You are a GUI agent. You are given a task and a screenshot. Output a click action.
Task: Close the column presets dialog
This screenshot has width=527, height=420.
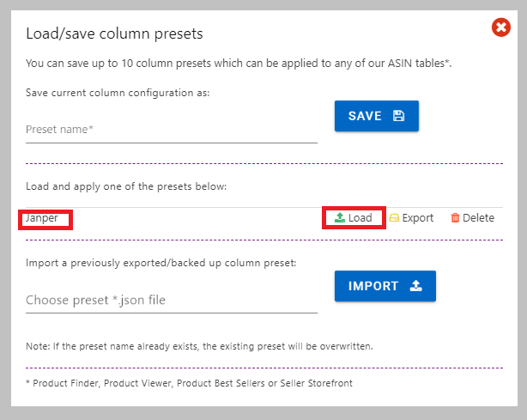501,28
